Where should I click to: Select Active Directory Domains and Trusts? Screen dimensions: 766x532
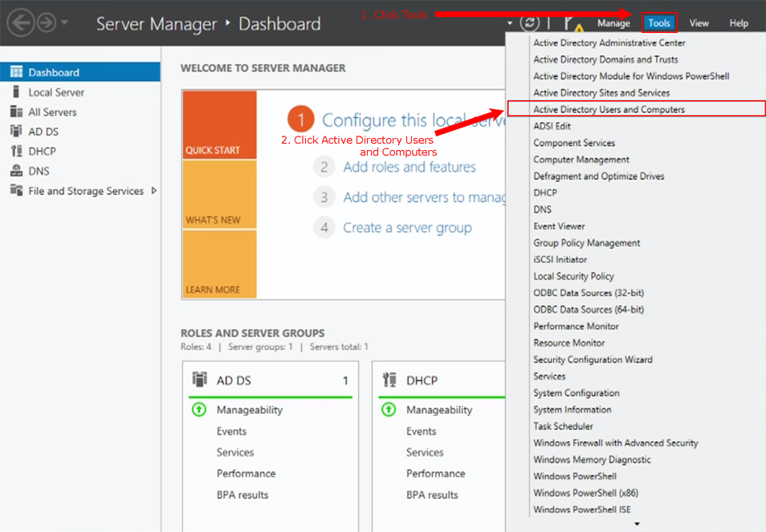point(605,59)
